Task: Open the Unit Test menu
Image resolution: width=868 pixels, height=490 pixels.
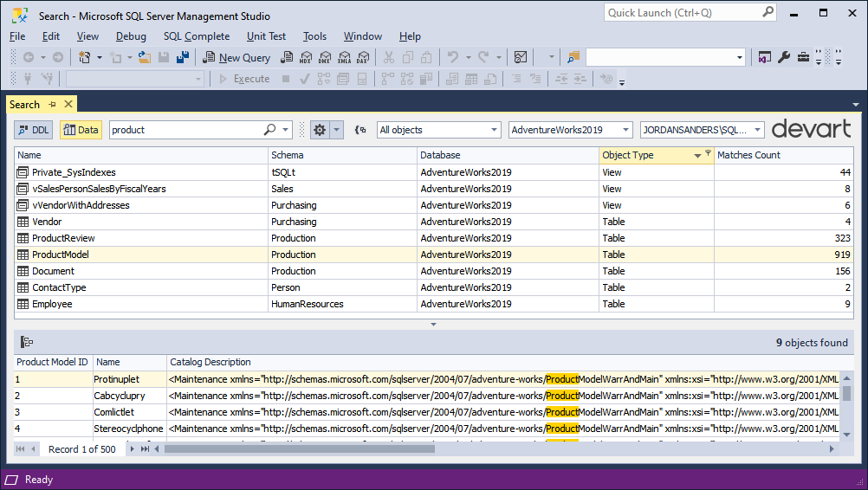Action: pyautogui.click(x=266, y=36)
